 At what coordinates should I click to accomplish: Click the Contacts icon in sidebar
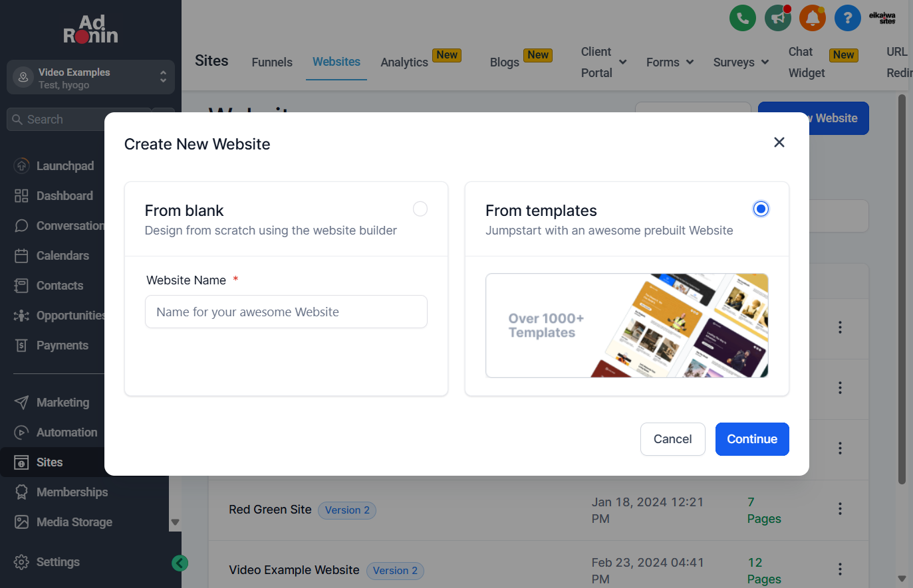pos(21,286)
